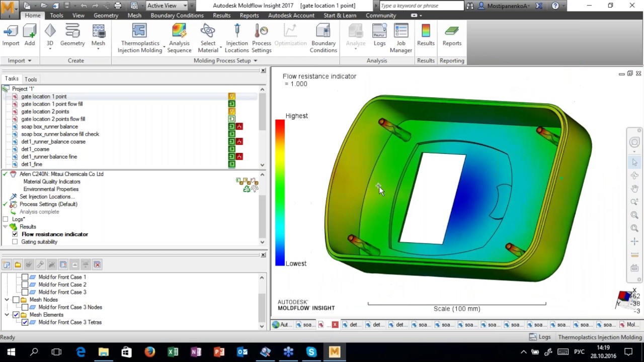Open the Logs ribbon button
Image resolution: width=644 pixels, height=362 pixels.
click(x=379, y=35)
